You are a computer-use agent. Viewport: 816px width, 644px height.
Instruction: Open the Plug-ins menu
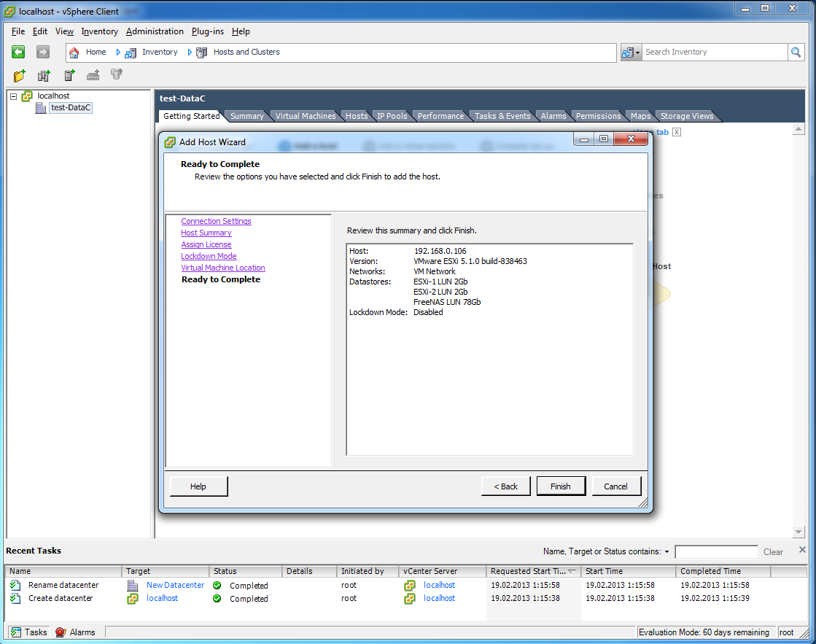208,31
